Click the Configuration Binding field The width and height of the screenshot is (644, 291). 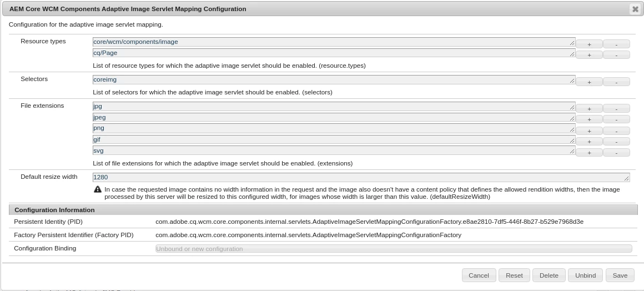(x=394, y=249)
